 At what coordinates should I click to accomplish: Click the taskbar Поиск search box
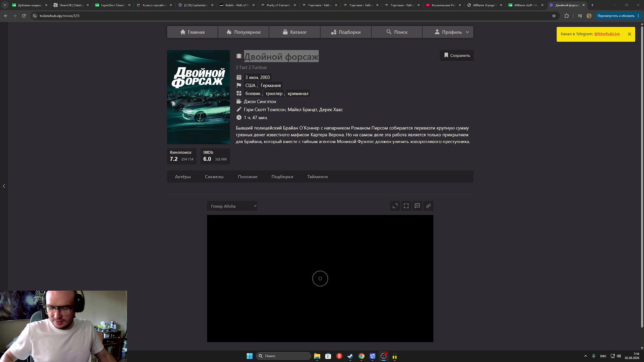click(283, 356)
